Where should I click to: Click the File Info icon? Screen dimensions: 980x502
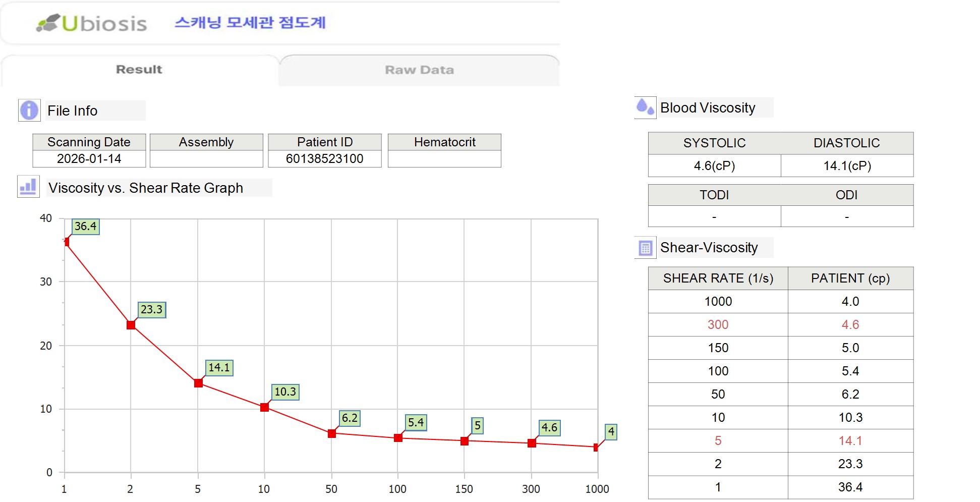click(x=29, y=110)
